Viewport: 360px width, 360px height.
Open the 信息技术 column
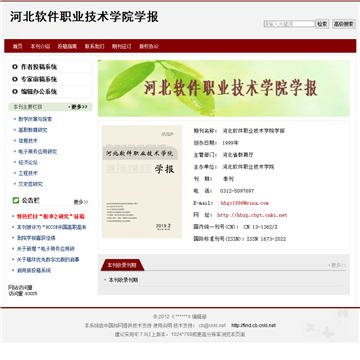coord(28,141)
